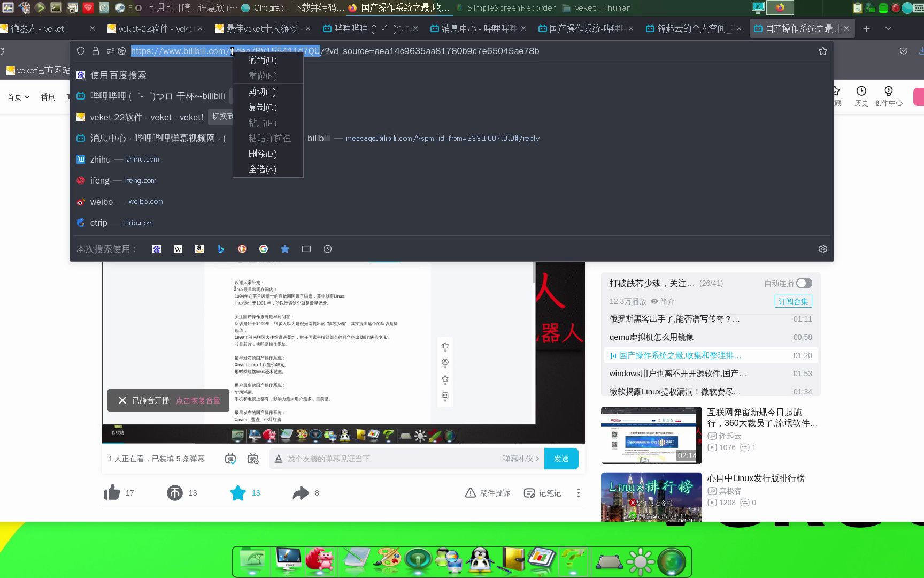Screen dimensions: 924x578
Task: Share video with the arrow icon
Action: pyautogui.click(x=301, y=493)
